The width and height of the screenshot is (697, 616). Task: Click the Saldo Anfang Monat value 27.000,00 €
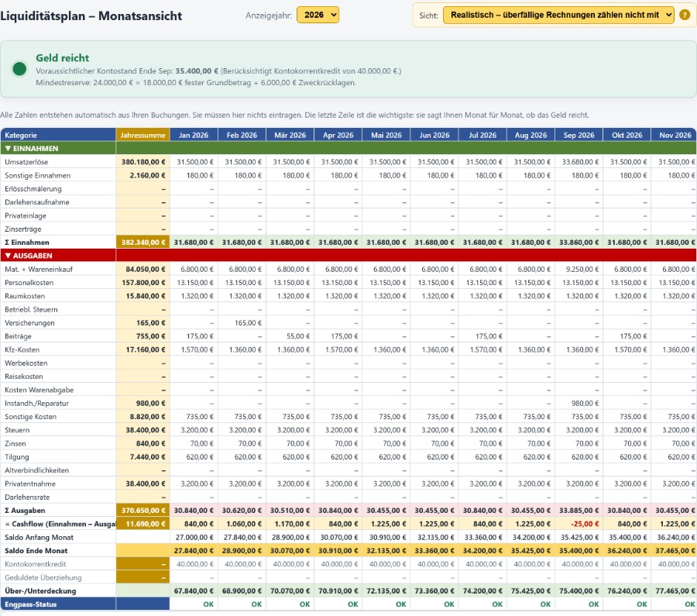pyautogui.click(x=194, y=537)
